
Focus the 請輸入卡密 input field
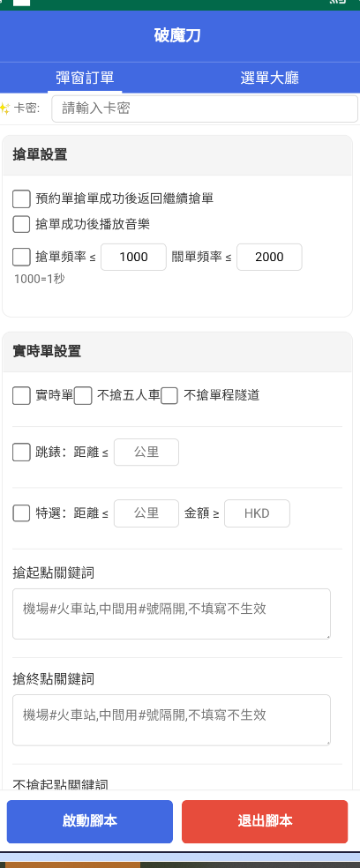(x=205, y=108)
